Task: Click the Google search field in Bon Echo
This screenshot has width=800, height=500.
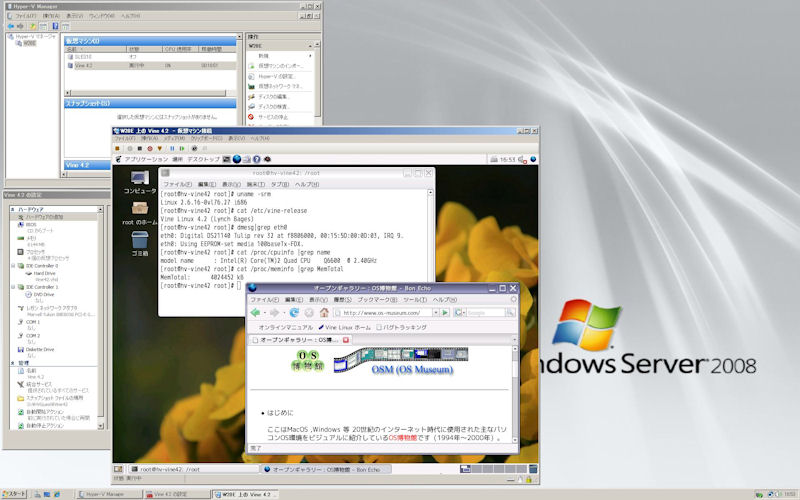Action: pos(485,312)
